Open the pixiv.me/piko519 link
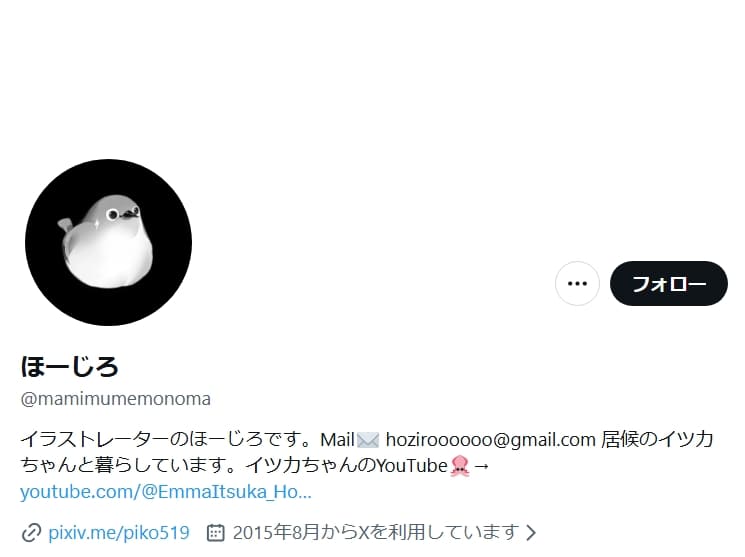The height and width of the screenshot is (557, 745). (119, 532)
